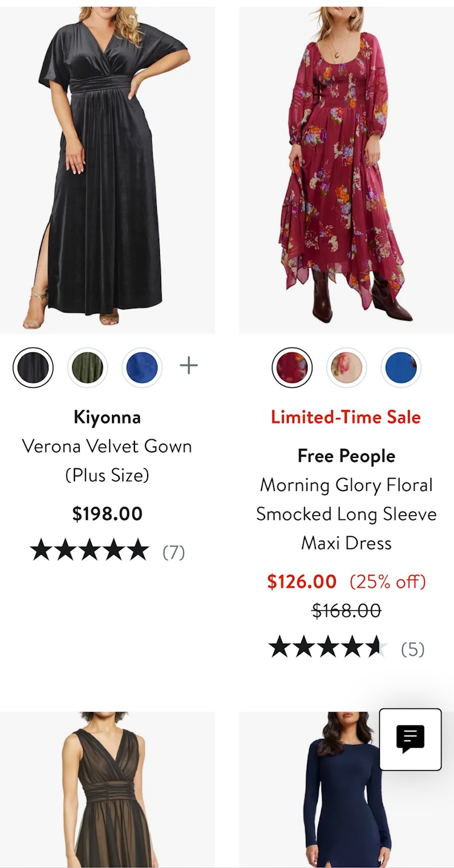The width and height of the screenshot is (454, 868).
Task: Click the Kiyonna brand name
Action: click(x=107, y=417)
